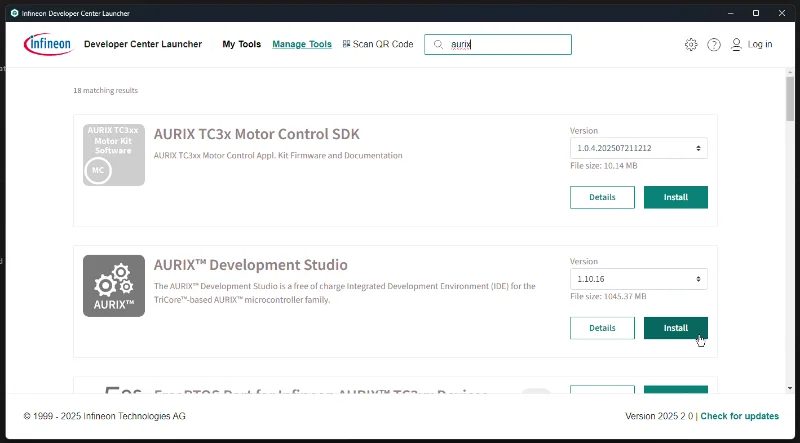This screenshot has width=800, height=443.
Task: Click the search magnifier icon
Action: pyautogui.click(x=438, y=45)
